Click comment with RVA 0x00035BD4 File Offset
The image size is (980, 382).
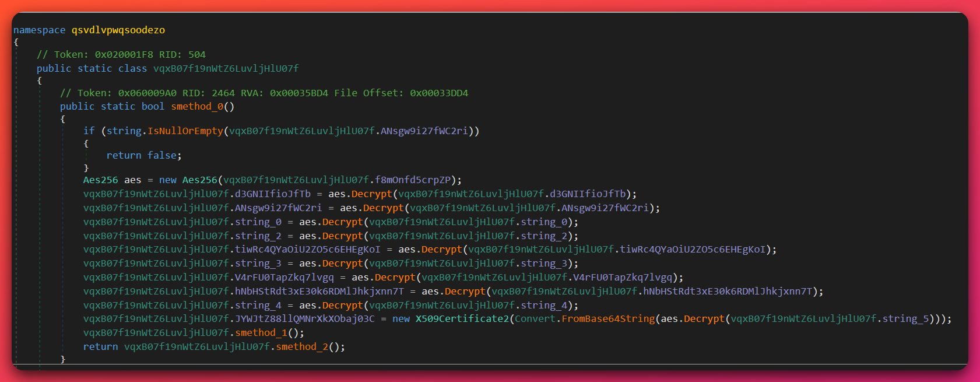(264, 93)
